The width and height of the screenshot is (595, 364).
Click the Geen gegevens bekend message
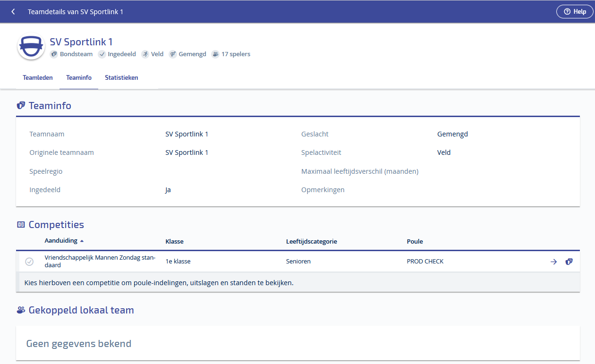[79, 344]
